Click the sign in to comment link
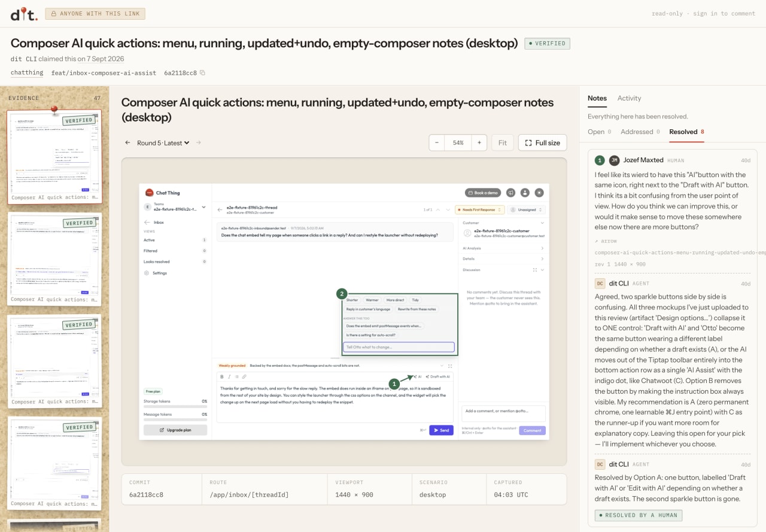The height and width of the screenshot is (532, 766). 724,14
